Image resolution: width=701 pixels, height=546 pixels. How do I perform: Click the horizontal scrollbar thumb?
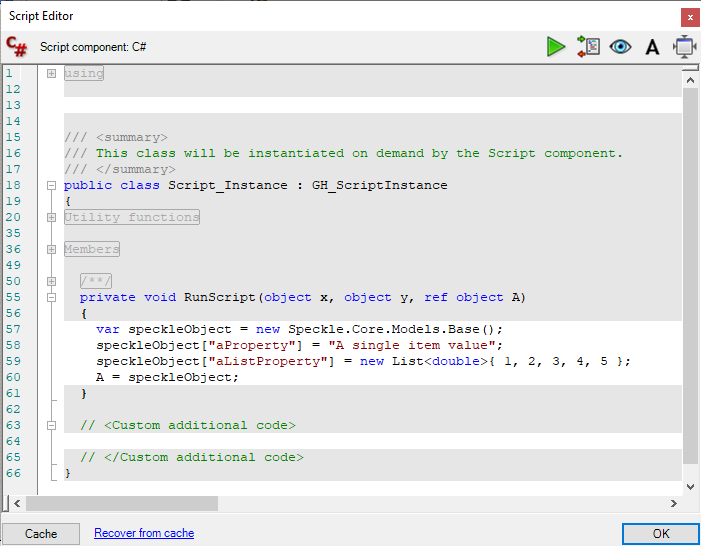click(x=122, y=504)
